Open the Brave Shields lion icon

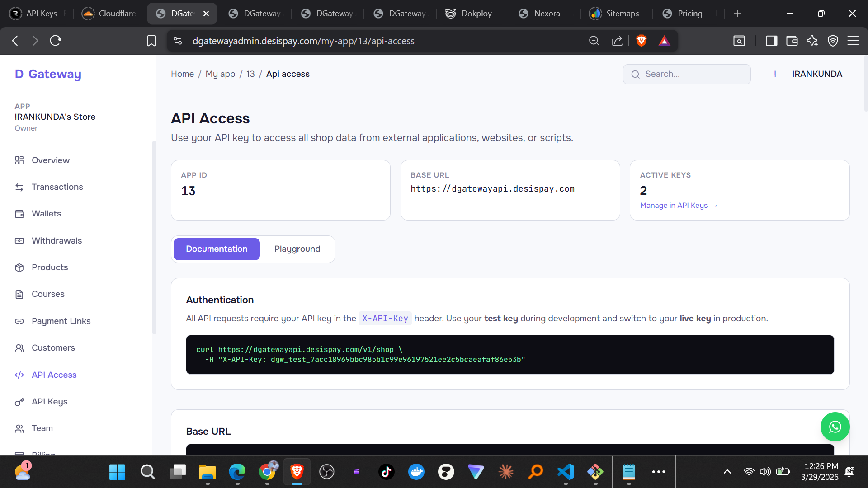[x=641, y=41]
